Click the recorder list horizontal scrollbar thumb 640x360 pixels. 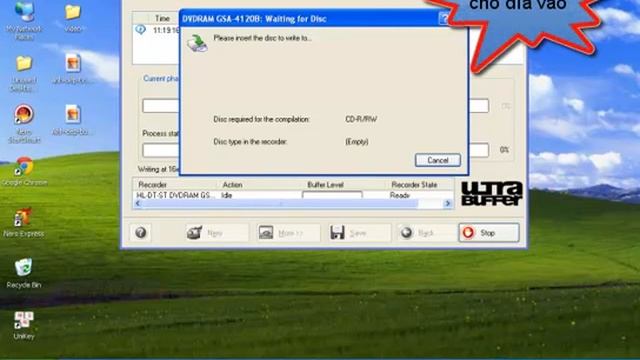coord(280,203)
